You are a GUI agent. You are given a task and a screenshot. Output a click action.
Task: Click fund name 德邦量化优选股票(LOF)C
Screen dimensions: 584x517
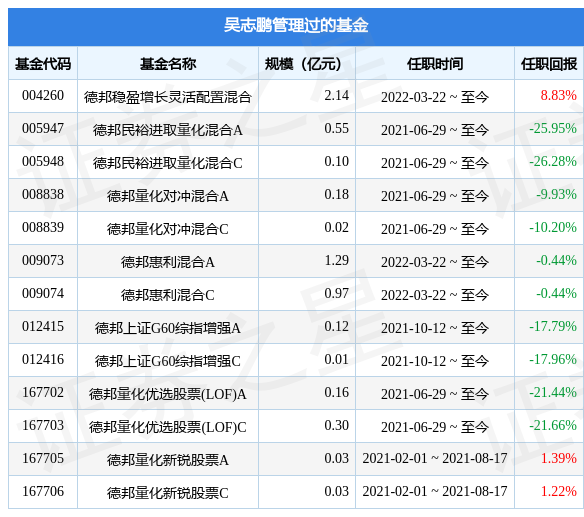(x=168, y=427)
